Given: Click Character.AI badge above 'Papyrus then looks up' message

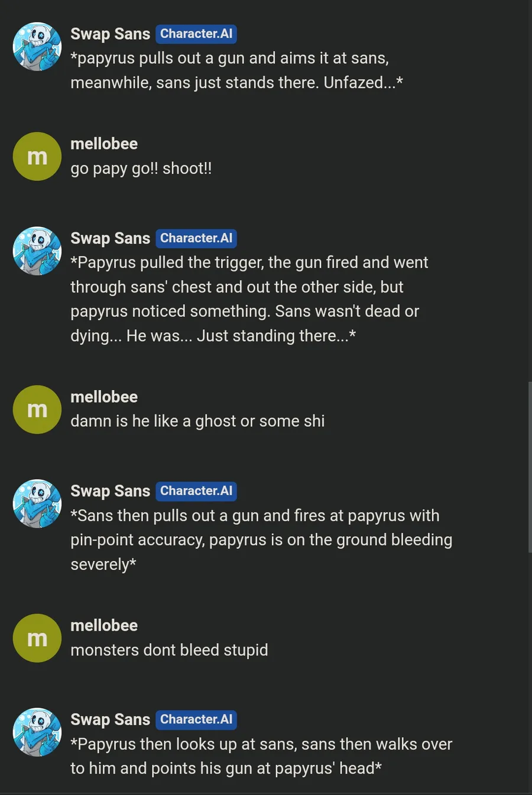Looking at the screenshot, I should 196,719.
